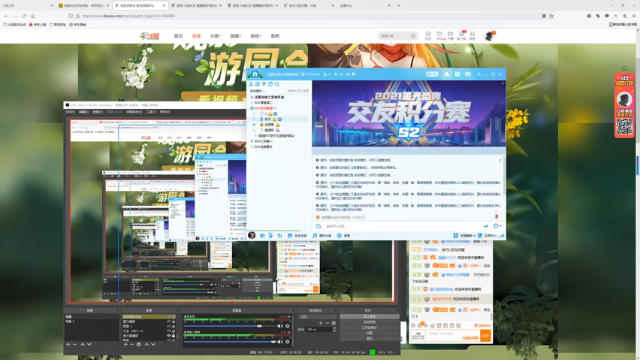The height and width of the screenshot is (360, 640).
Task: Expand the first channel in YY channel tree
Action: (x=252, y=97)
